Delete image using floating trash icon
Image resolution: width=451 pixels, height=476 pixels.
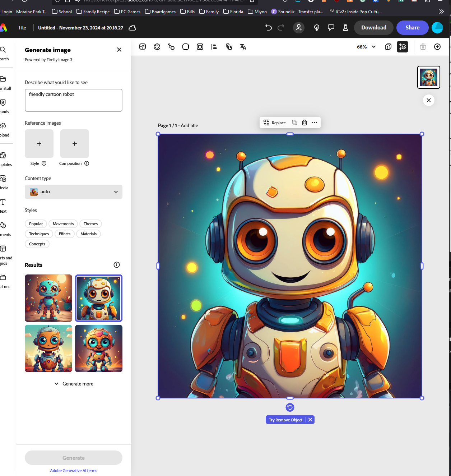(x=304, y=123)
